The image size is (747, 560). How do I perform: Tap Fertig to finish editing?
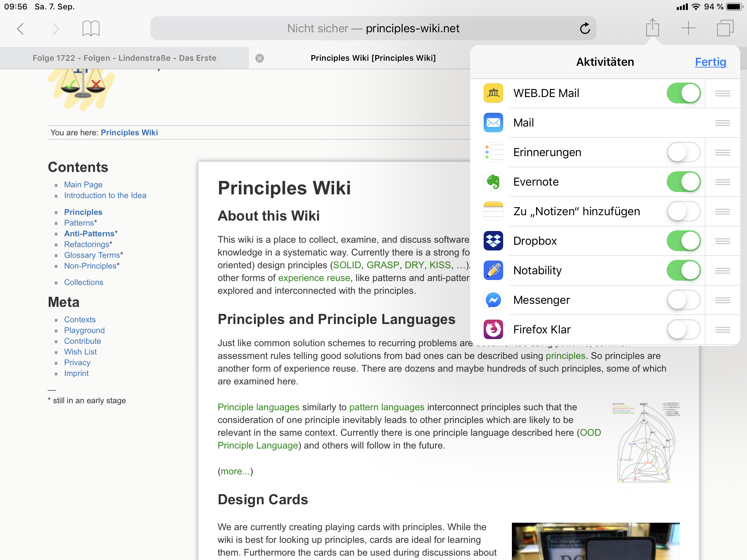pos(710,62)
